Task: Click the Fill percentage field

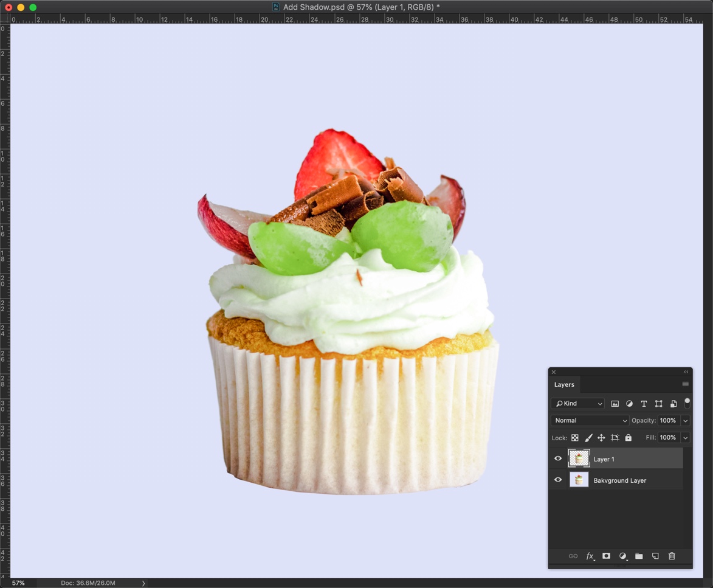Action: [668, 438]
